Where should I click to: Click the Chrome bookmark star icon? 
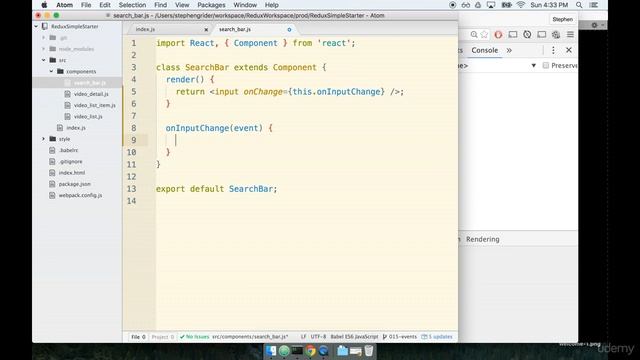coord(484,35)
